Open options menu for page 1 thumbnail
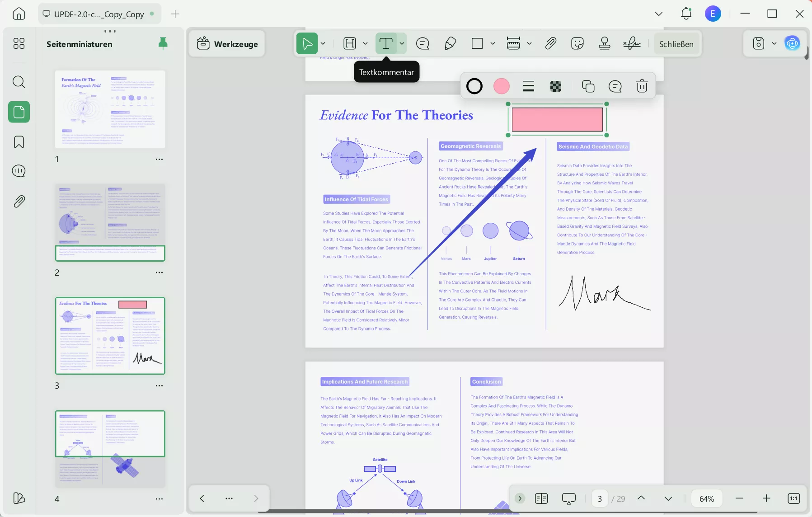This screenshot has width=812, height=517. pos(159,159)
